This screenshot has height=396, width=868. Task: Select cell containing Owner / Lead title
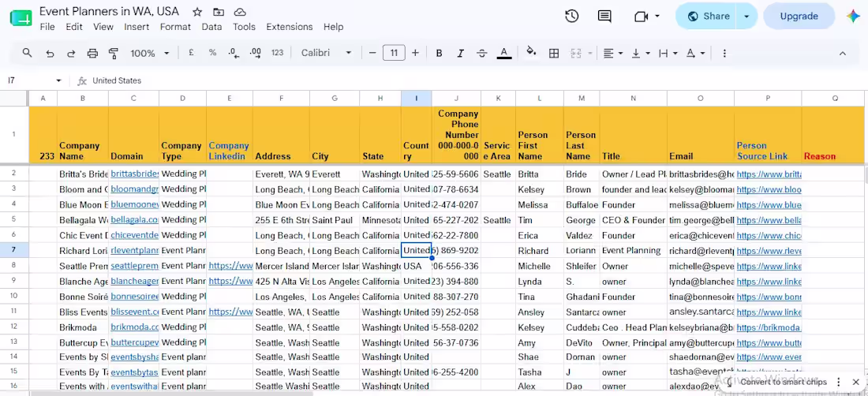(634, 174)
